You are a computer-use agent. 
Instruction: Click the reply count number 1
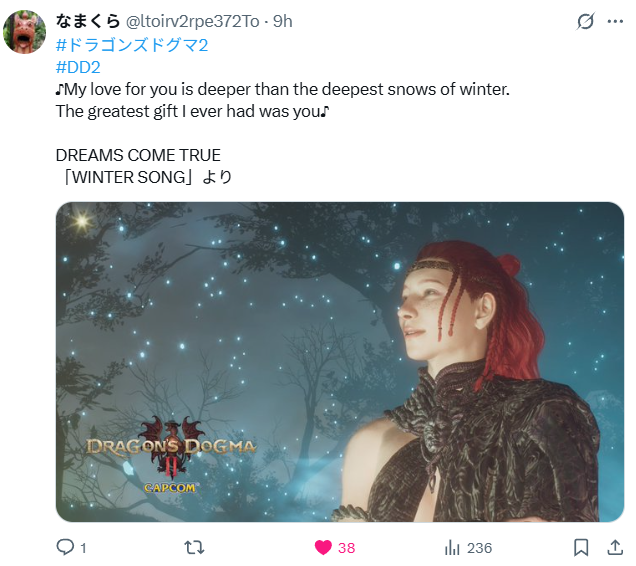83,548
